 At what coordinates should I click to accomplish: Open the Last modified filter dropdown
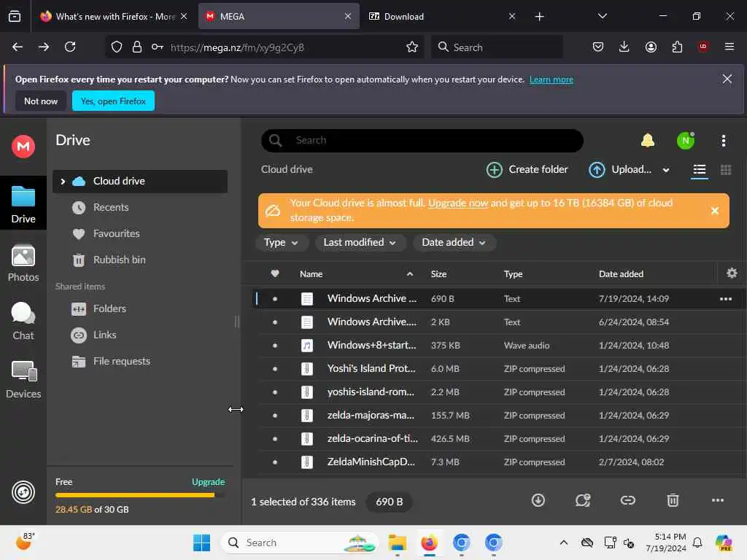360,242
